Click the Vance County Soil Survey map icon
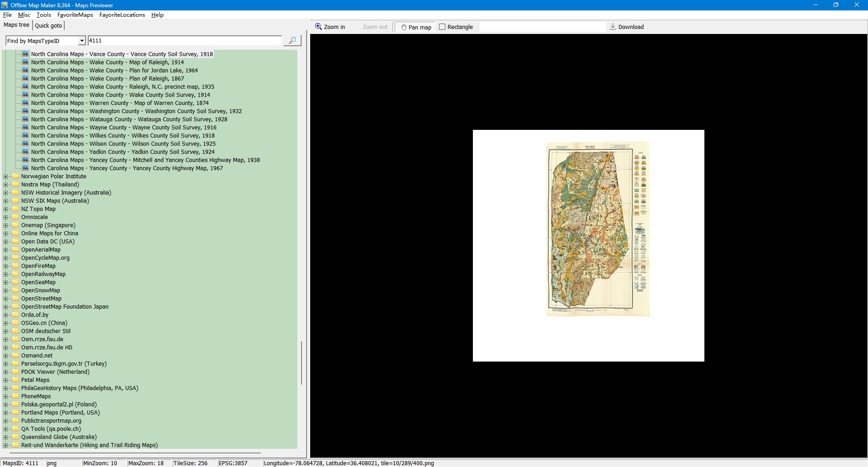 25,54
